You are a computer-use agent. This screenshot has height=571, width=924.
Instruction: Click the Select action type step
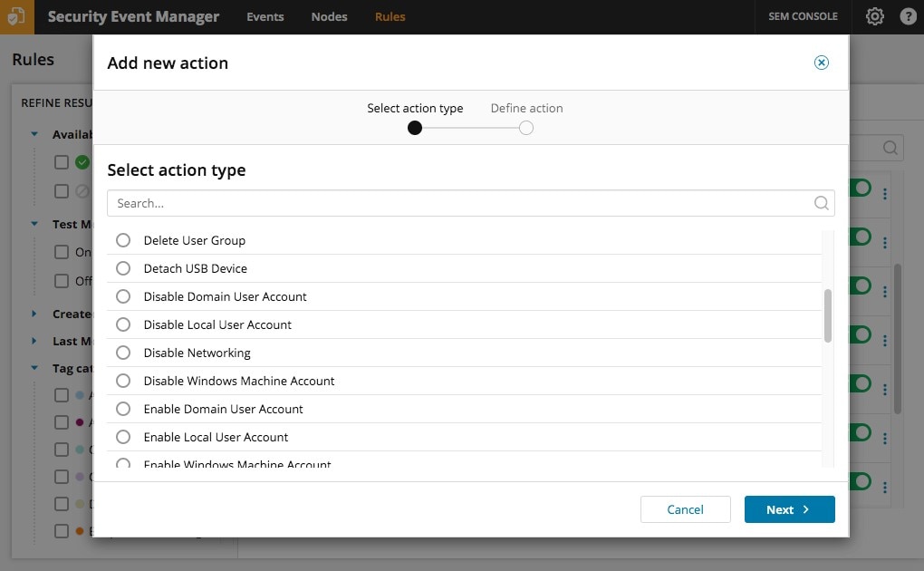(415, 109)
